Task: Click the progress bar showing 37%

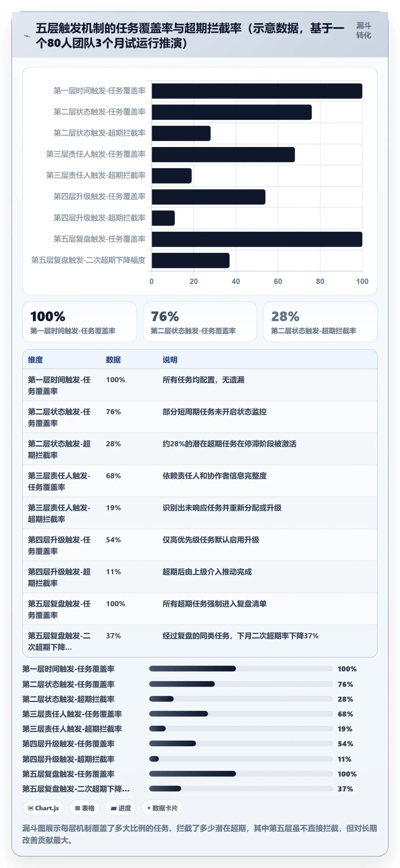Action: tap(241, 789)
